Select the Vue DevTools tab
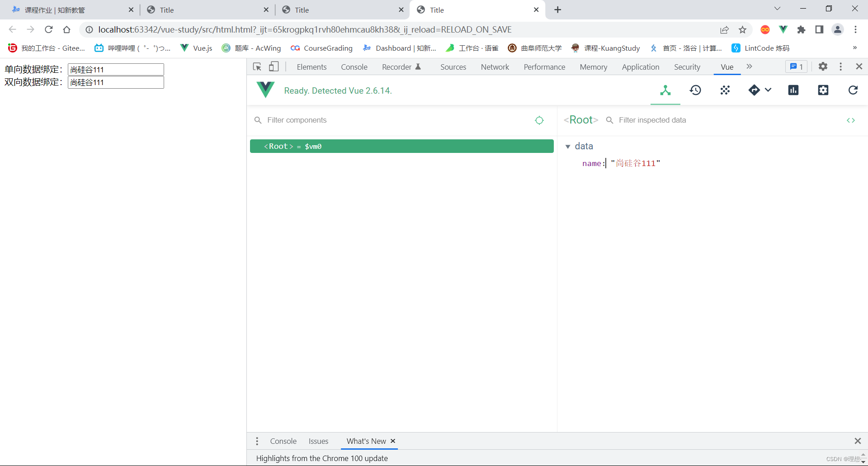The width and height of the screenshot is (868, 466). tap(727, 67)
